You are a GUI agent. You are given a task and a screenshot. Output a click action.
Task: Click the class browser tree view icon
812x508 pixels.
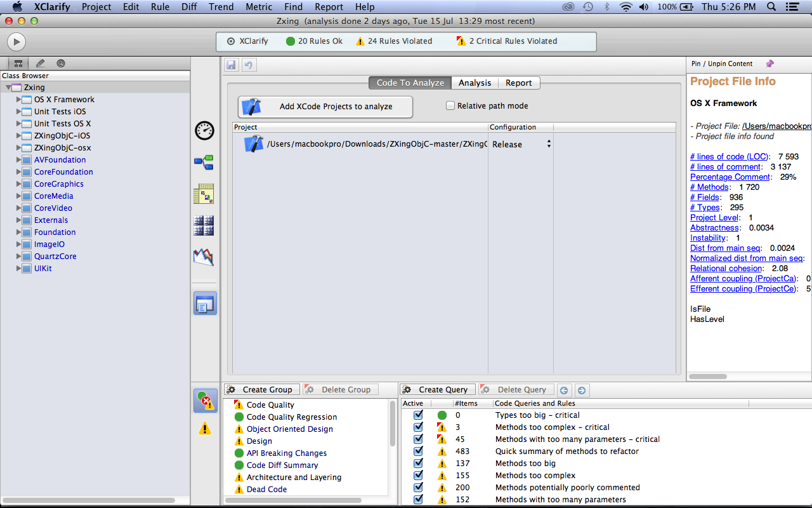pos(18,63)
